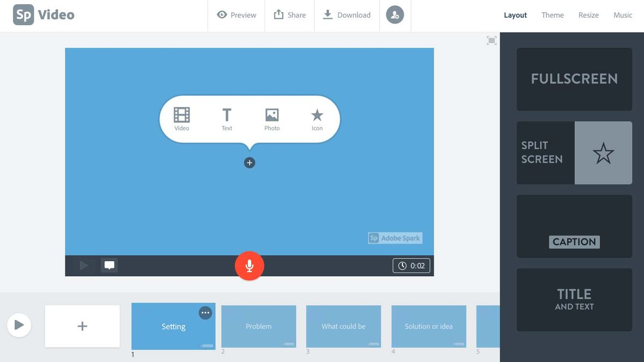Select the Video option in the add bubble
Image resolution: width=644 pixels, height=362 pixels.
181,119
